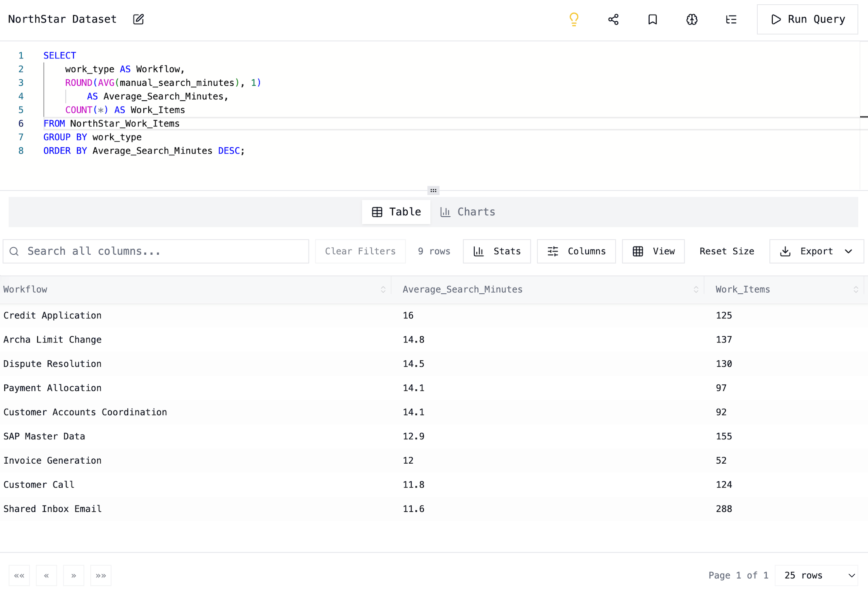Click the edit dataset name pencil icon
The image size is (868, 589).
(138, 19)
